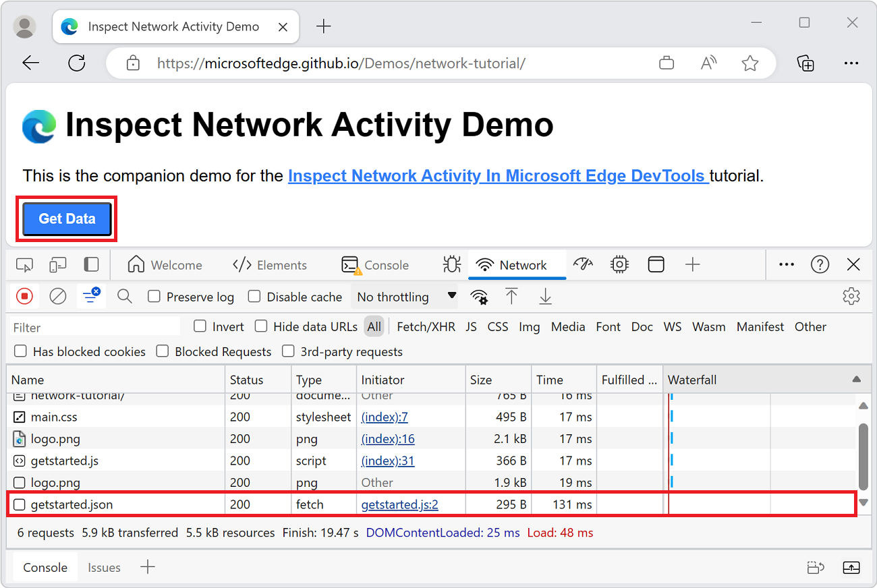Open search in the Network panel

124,296
